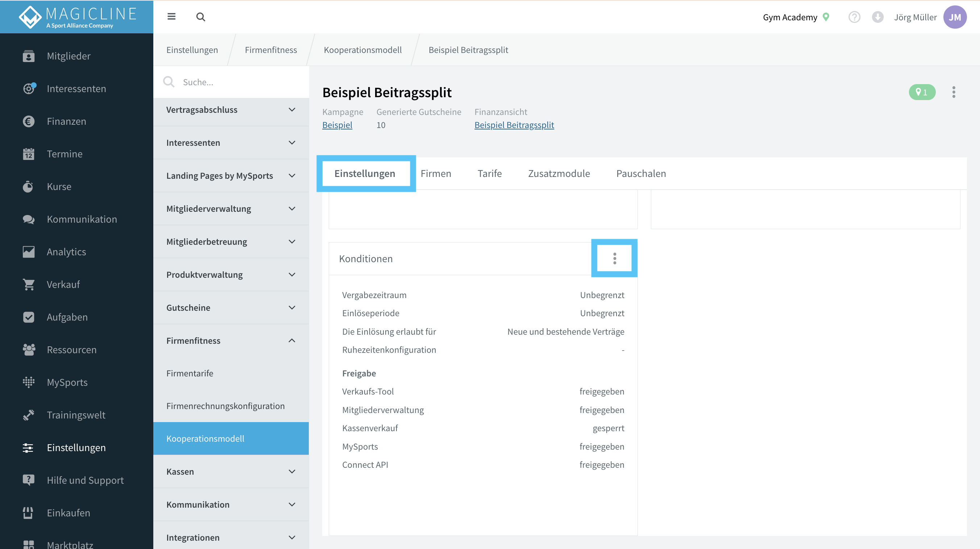Switch to the Firmen tab
This screenshot has width=980, height=549.
(436, 174)
